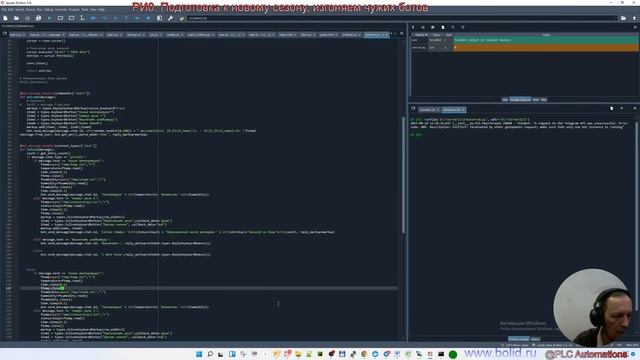This screenshot has width=640, height=360.
Task: Open the File menu
Action: pos(4,9)
